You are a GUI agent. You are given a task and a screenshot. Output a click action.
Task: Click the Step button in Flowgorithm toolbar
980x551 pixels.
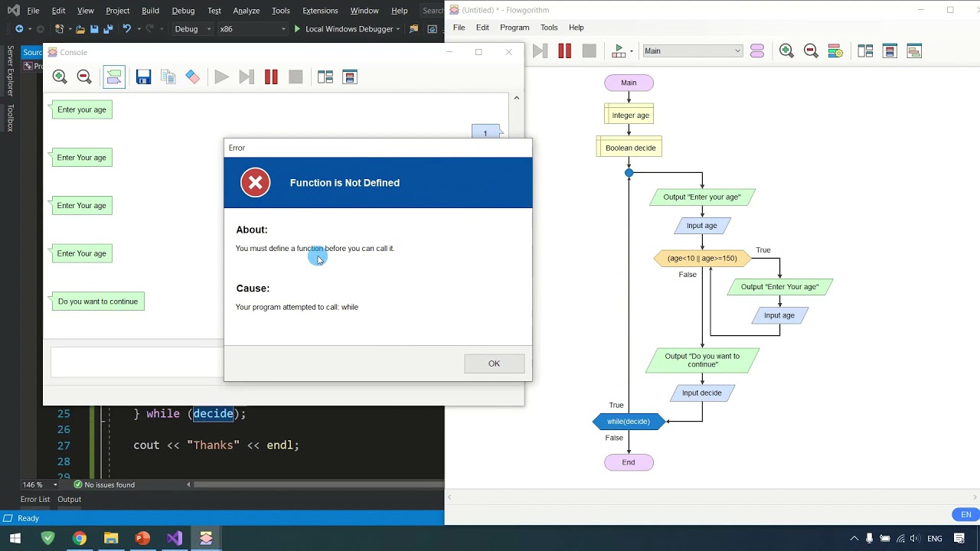tap(540, 51)
